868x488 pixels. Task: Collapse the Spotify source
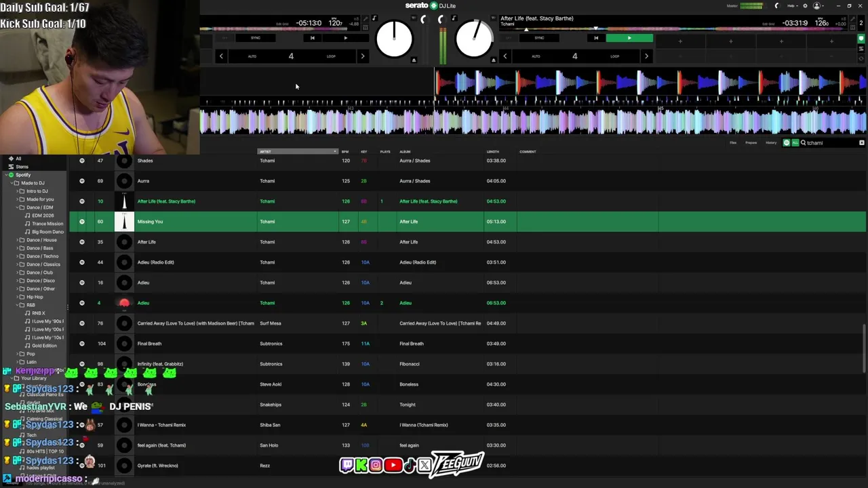(5, 175)
